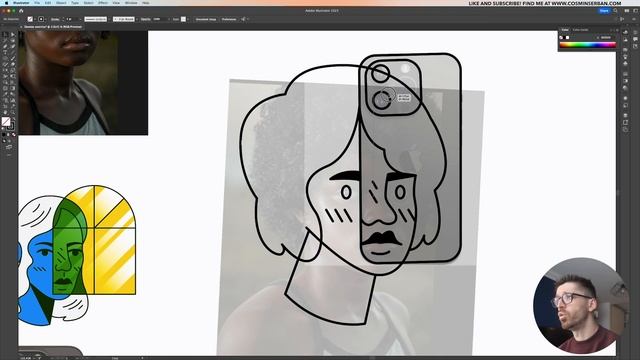The image size is (640, 360).
Task: Select the Pen tool
Action: (x=5, y=47)
